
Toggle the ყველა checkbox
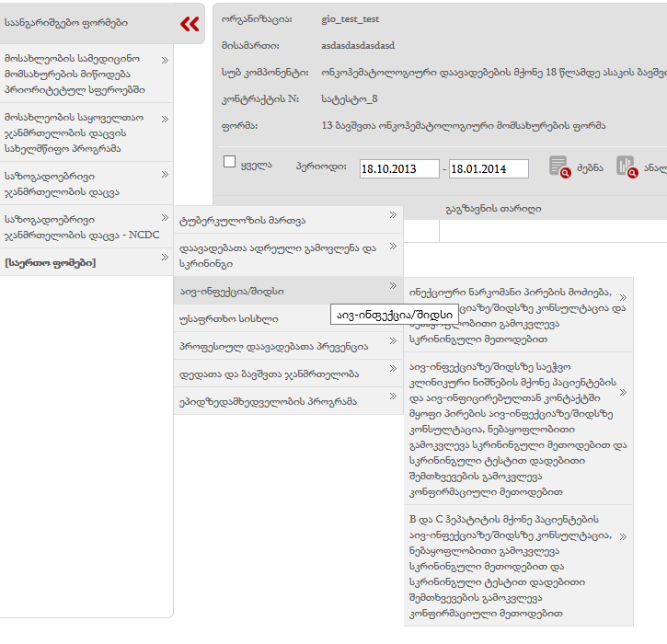[230, 162]
